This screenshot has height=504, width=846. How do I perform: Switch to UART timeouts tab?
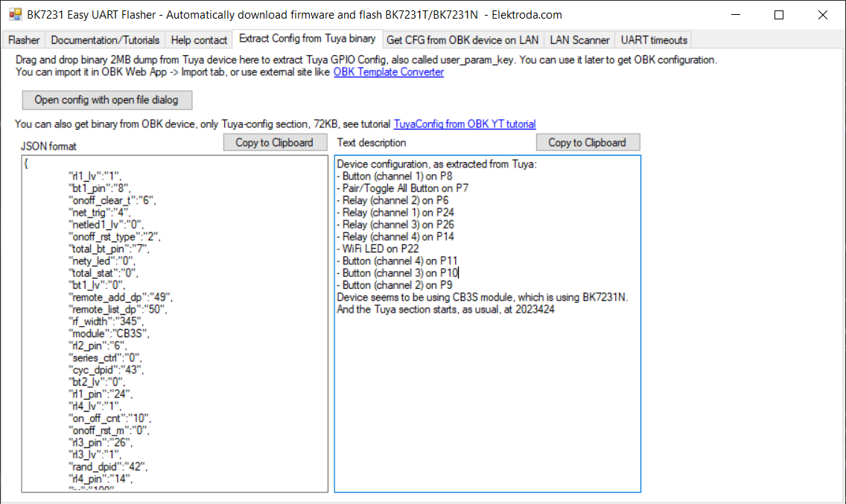coord(654,40)
